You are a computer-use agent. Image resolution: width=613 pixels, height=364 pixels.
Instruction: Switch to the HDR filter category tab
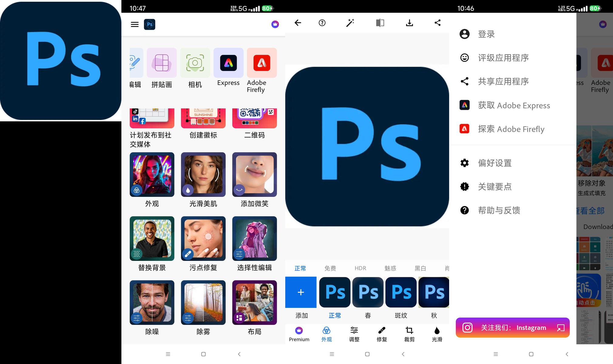point(360,268)
